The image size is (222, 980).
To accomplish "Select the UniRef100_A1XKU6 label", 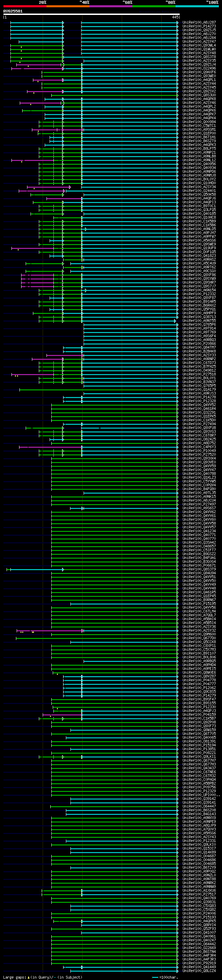I will pyautogui.click(x=199, y=890).
